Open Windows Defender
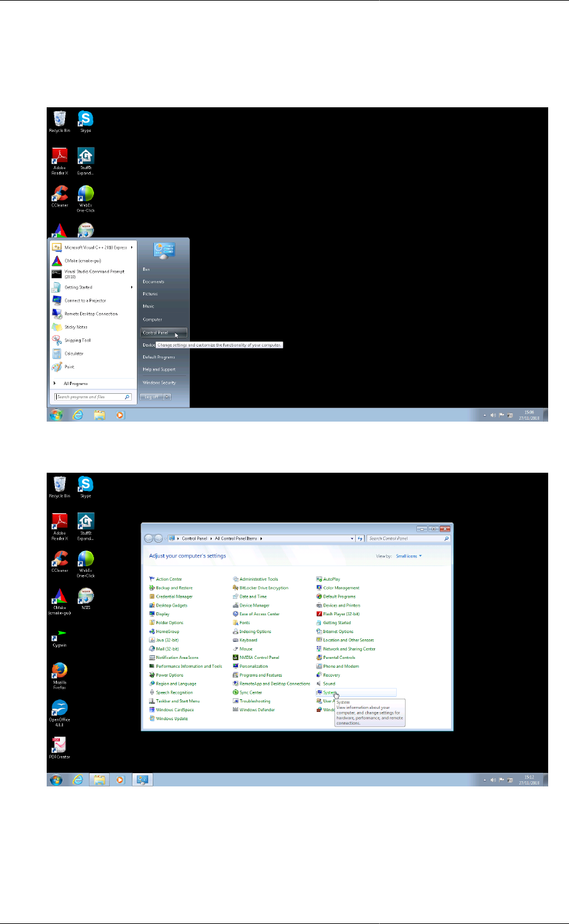Image resolution: width=569 pixels, height=924 pixels. (254, 710)
